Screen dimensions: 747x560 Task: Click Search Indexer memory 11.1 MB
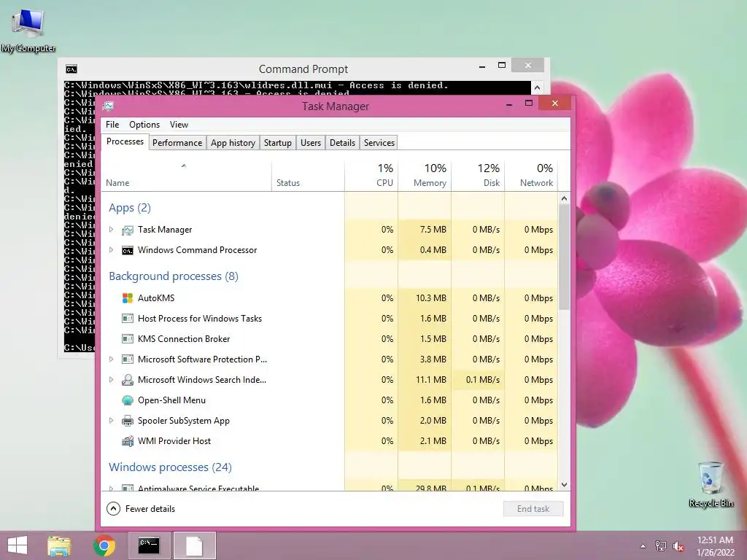[x=430, y=380]
